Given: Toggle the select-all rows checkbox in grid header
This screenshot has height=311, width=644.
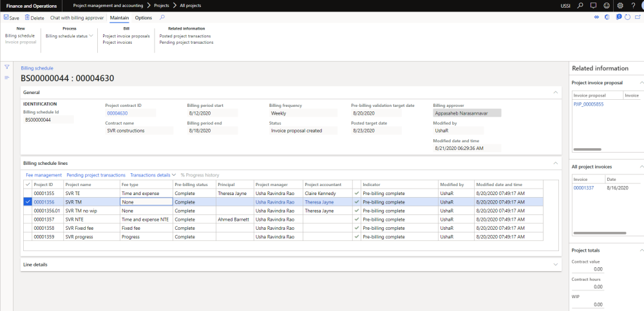Looking at the screenshot, I should 26,184.
